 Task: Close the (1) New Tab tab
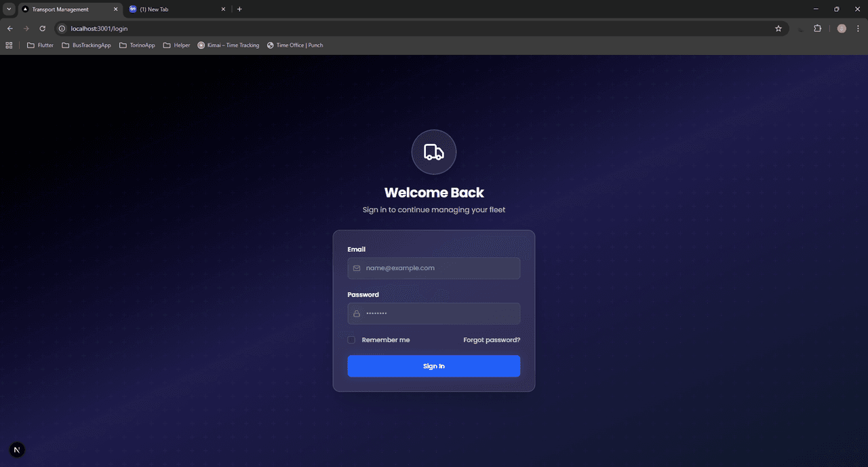(x=223, y=10)
